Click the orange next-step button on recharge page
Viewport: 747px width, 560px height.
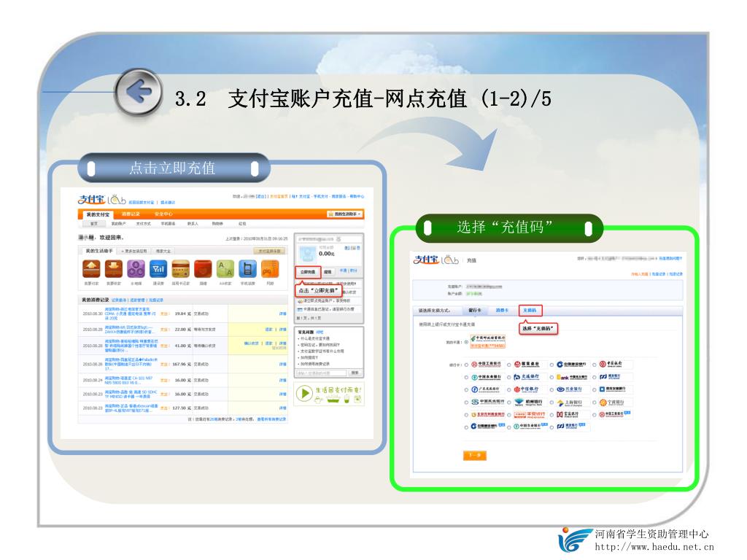pyautogui.click(x=474, y=455)
